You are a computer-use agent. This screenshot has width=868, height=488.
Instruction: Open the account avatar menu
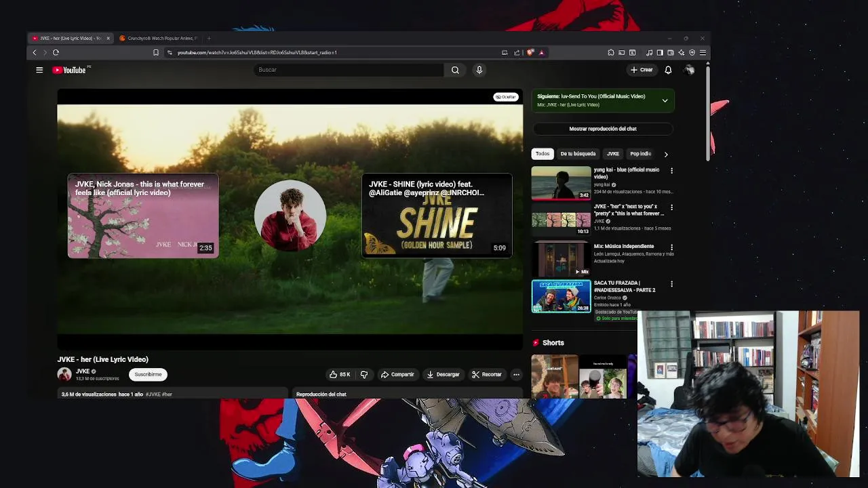[689, 70]
